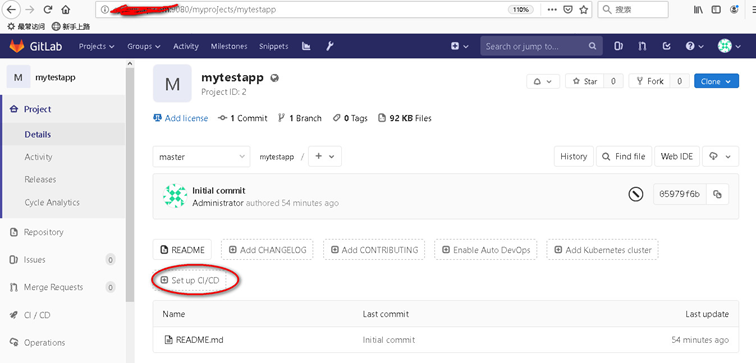Open the download source dropdown
This screenshot has width=756, height=363.
[720, 157]
